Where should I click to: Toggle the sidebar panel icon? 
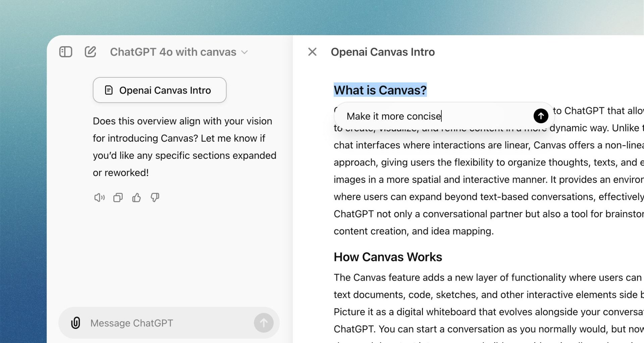66,52
